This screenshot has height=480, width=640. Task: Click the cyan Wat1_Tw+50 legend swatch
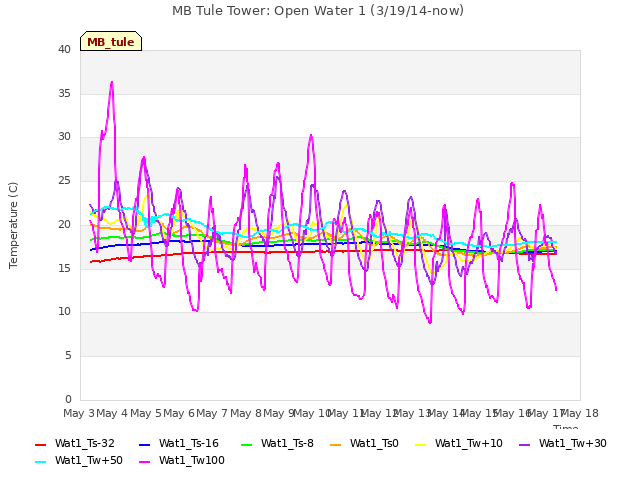point(41,462)
